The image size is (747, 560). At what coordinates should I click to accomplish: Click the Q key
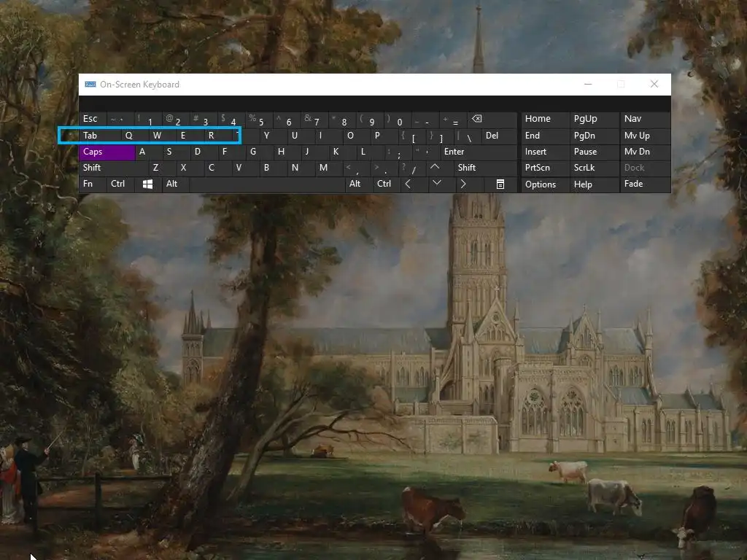click(x=135, y=136)
